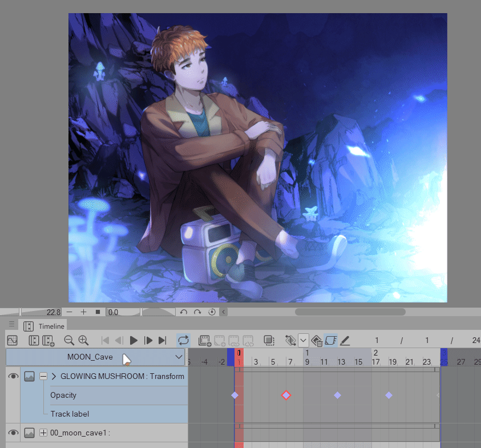The height and width of the screenshot is (448, 481).
Task: Toggle loop playback in the timeline
Action: (x=183, y=340)
